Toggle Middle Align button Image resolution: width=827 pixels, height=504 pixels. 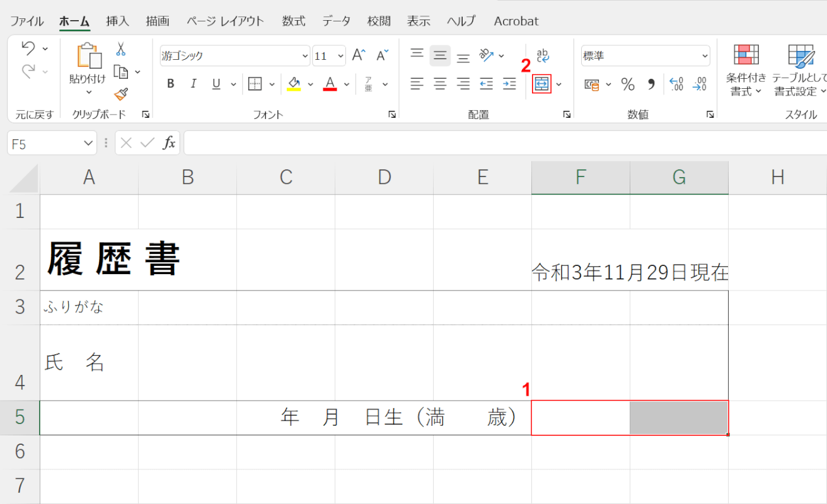pos(440,55)
